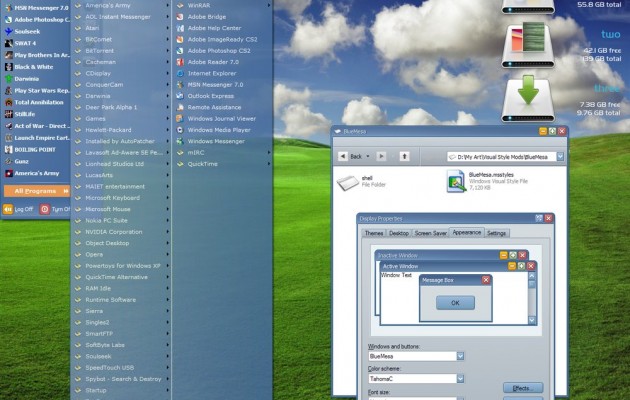Go up one folder level in BlueMesa window
630x400 pixels.
point(404,156)
